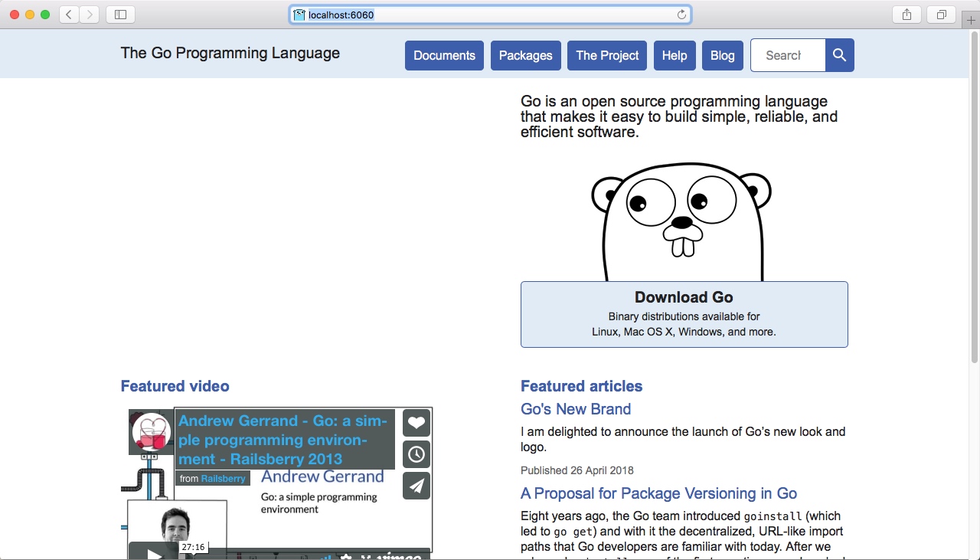Go back with Safari's back arrow
The width and height of the screenshot is (980, 560).
(69, 15)
